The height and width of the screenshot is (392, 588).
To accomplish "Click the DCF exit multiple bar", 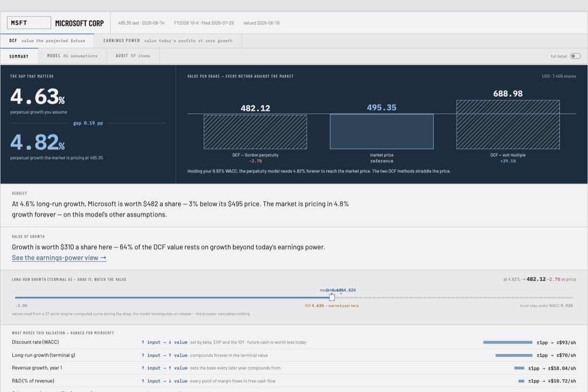I will (x=508, y=125).
